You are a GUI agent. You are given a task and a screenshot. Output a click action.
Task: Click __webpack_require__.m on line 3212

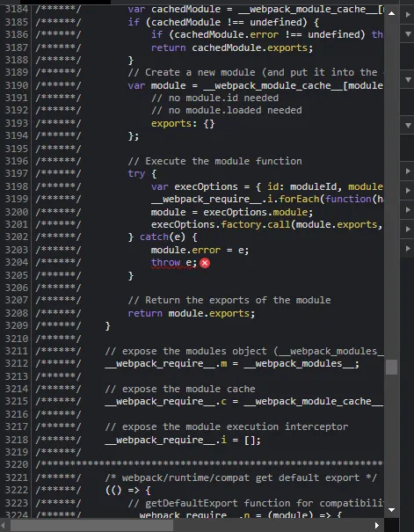click(166, 363)
